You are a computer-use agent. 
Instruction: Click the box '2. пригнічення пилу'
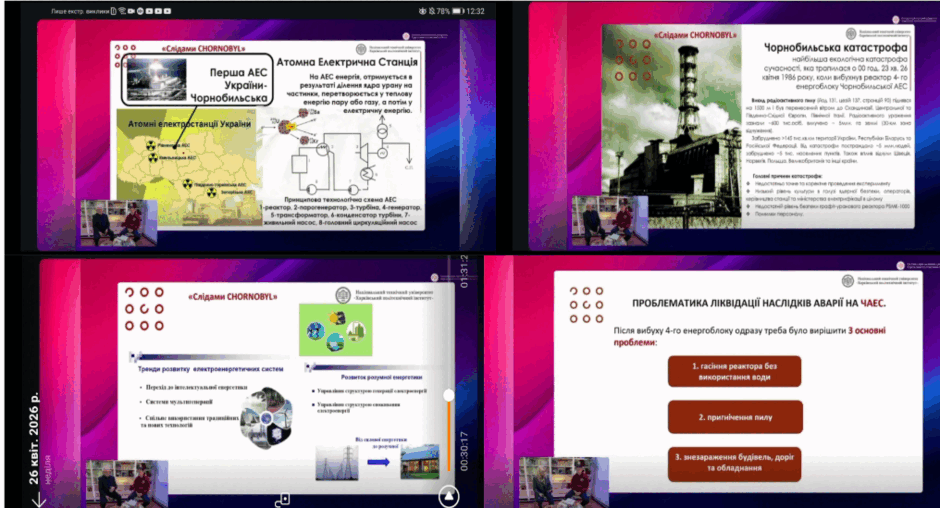pyautogui.click(x=735, y=417)
